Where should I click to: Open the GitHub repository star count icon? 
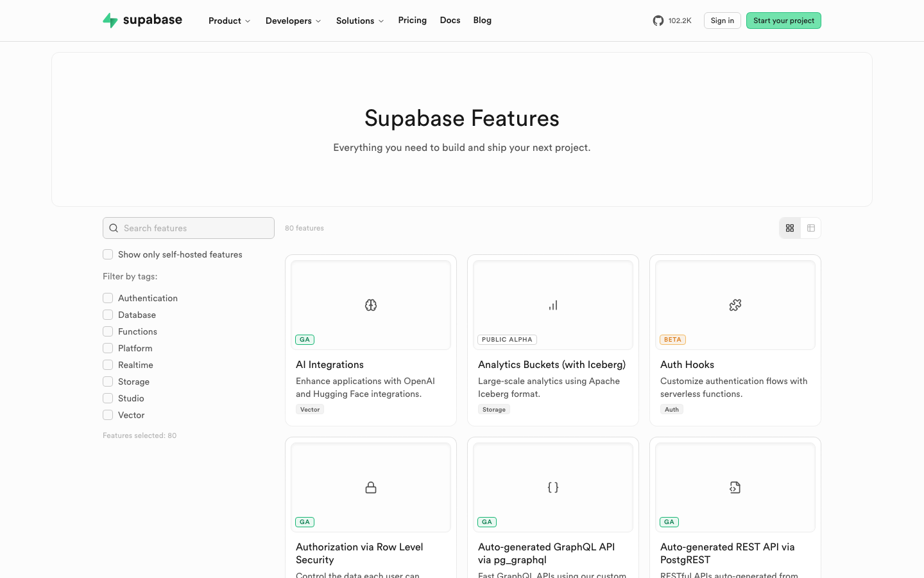click(658, 21)
